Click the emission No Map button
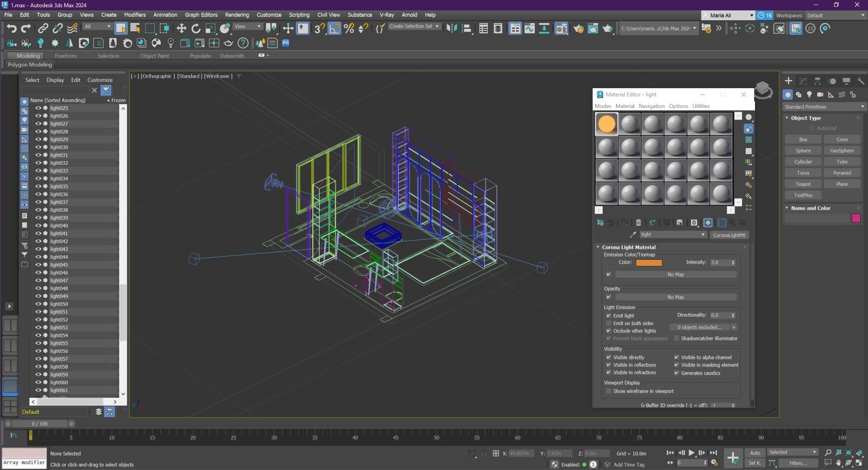 pyautogui.click(x=676, y=275)
